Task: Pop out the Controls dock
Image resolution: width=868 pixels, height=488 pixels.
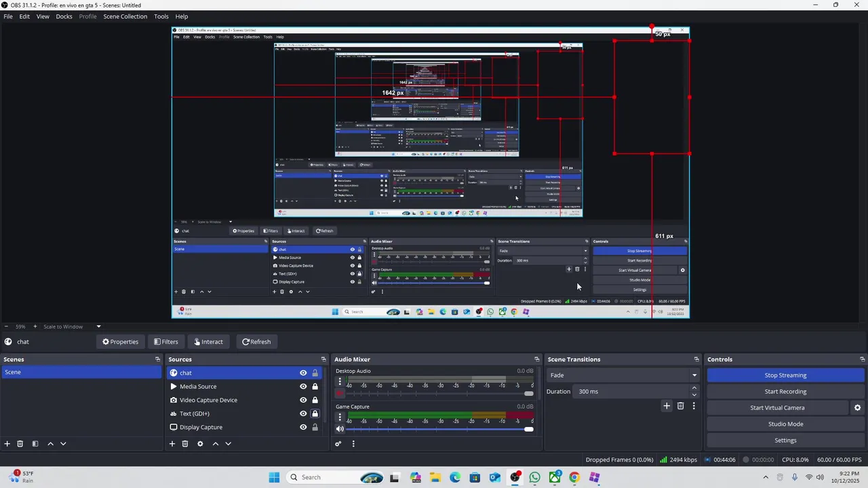Action: coord(862,359)
